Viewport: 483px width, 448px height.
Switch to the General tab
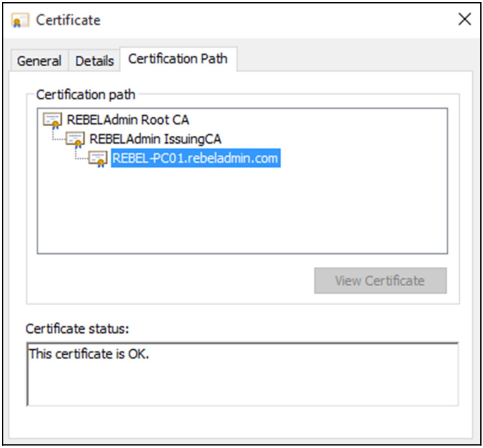[x=39, y=61]
